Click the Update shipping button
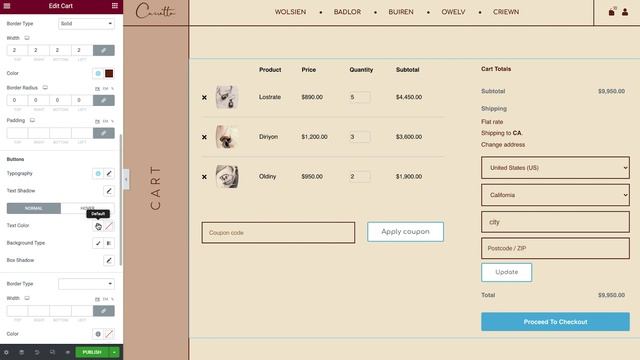Viewport: 640px width, 360px height. (507, 272)
